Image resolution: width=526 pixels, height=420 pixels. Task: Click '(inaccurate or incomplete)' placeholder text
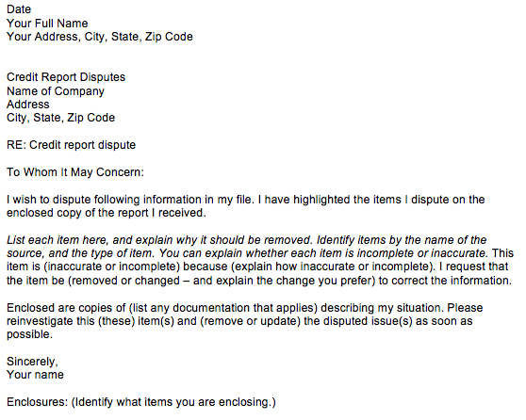point(112,267)
